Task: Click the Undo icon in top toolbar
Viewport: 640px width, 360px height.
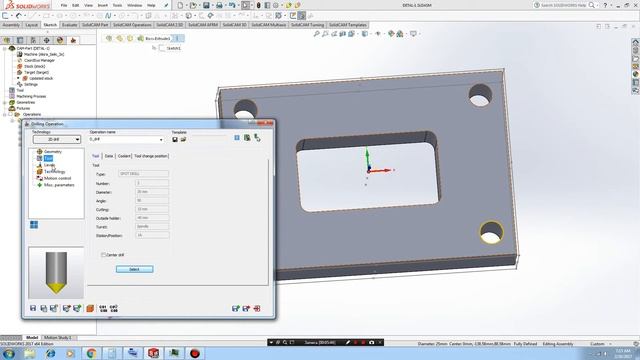Action: 232,5
